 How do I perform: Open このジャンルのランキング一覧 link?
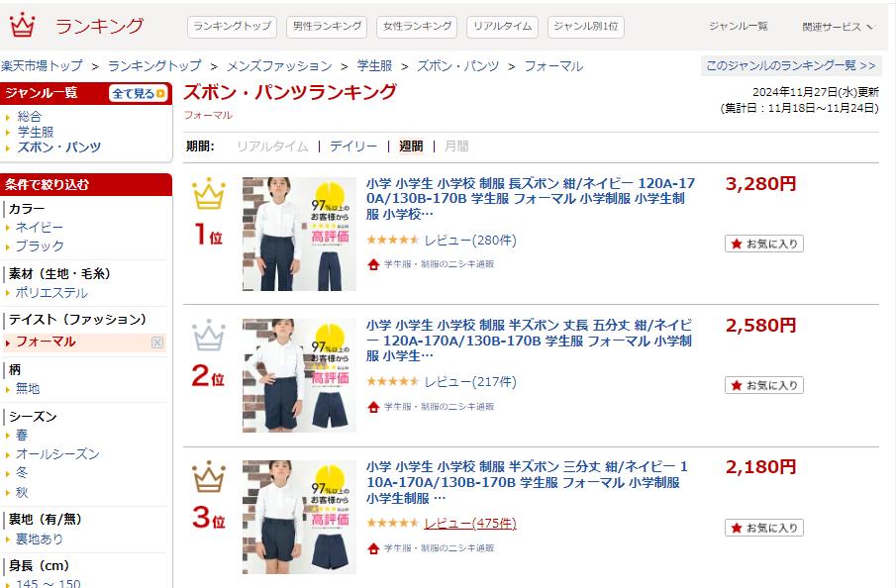[791, 65]
